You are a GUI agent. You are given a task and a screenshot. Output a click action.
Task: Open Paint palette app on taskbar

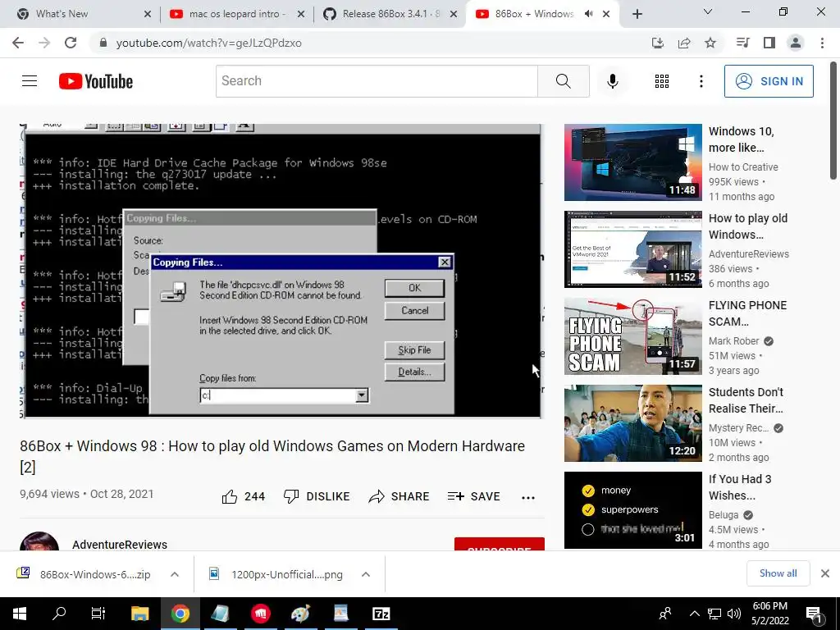click(x=300, y=614)
